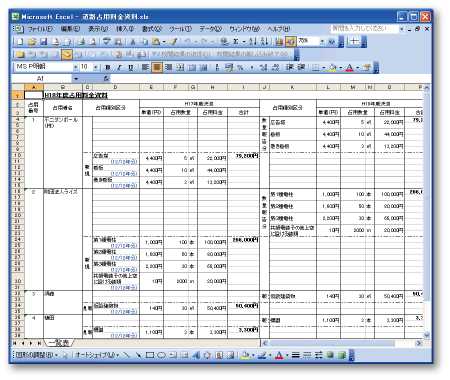Click the Print icon
Image resolution: width=450 pixels, height=380 pixels.
click(81, 42)
